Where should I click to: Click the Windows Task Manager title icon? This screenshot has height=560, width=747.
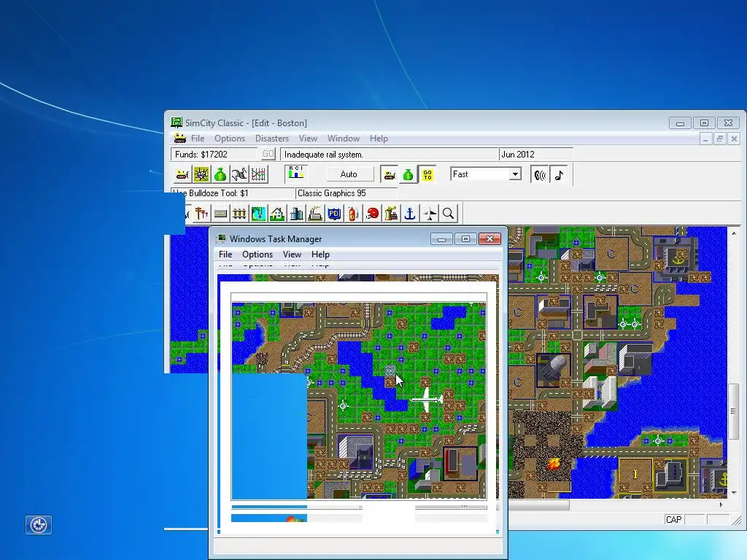tap(220, 238)
